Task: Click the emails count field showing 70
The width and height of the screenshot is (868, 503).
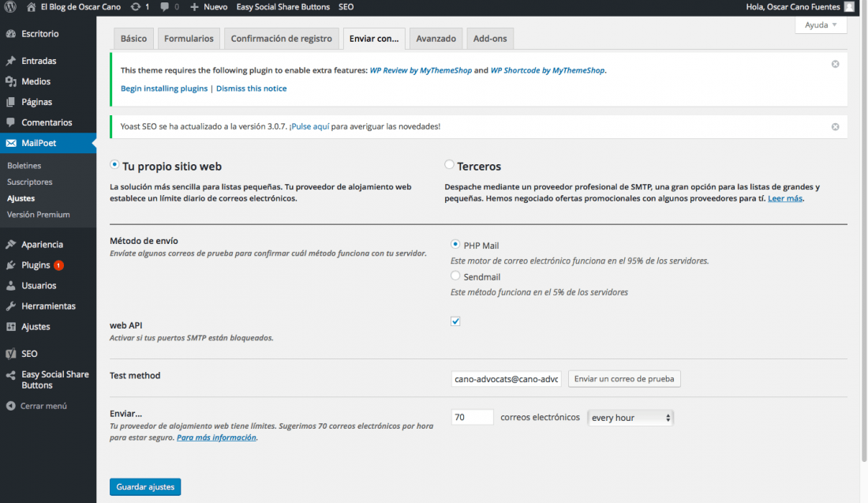Action: click(472, 417)
